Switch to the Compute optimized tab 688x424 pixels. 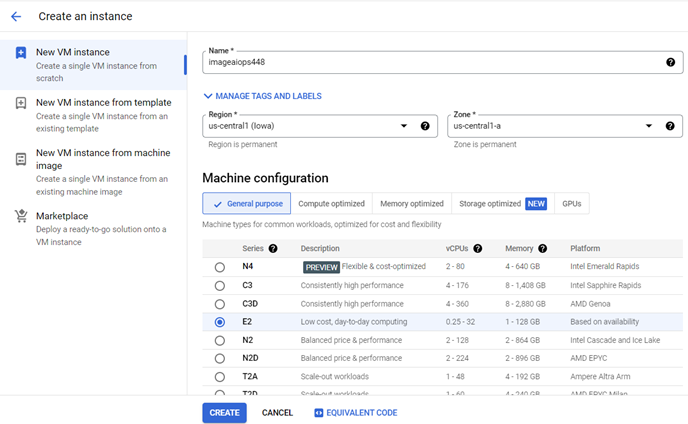(x=331, y=204)
